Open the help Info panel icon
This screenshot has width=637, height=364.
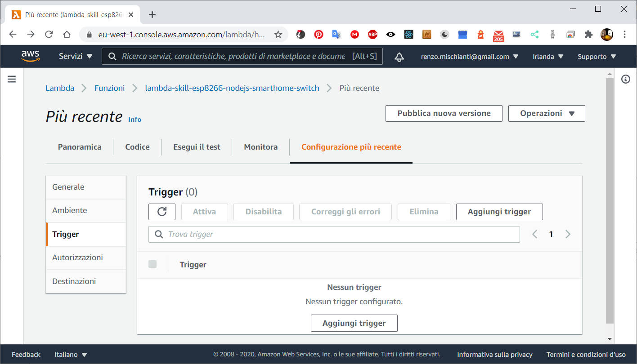pos(625,79)
